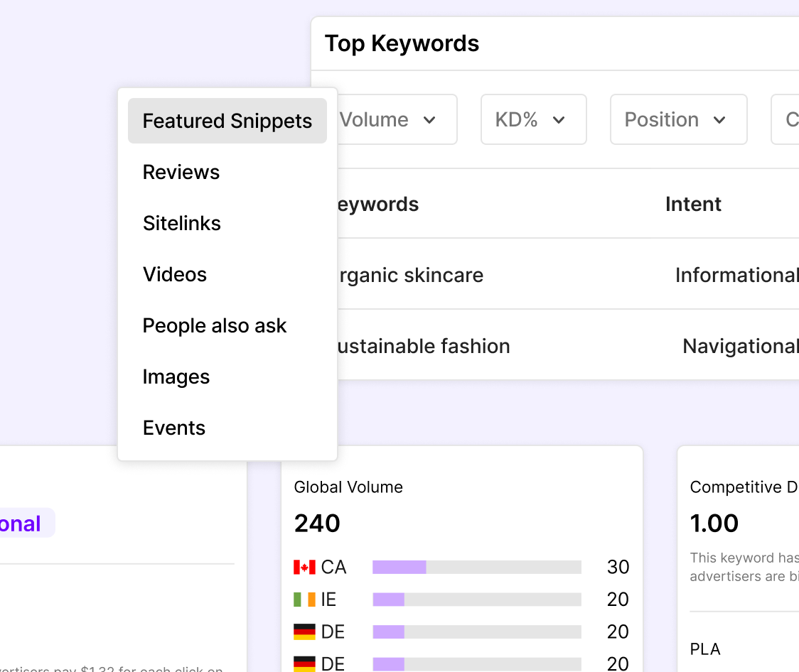Choose Images from the menu

(x=176, y=376)
